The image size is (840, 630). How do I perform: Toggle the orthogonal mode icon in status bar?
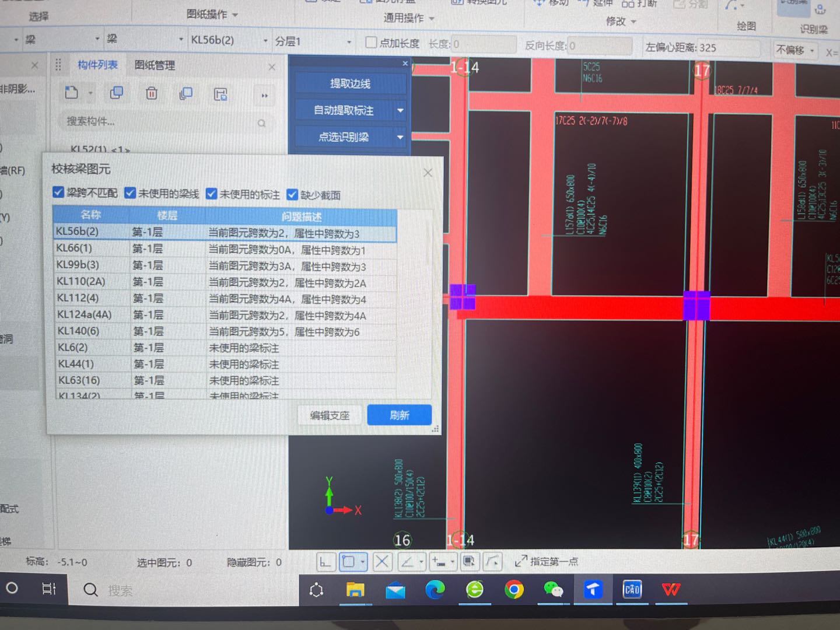pyautogui.click(x=325, y=562)
